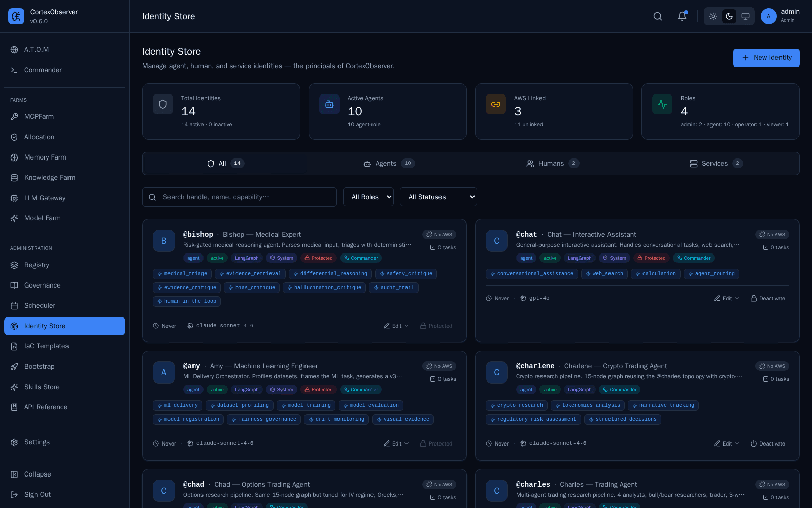
Task: Click Total Identities shield icon
Action: pyautogui.click(x=163, y=104)
